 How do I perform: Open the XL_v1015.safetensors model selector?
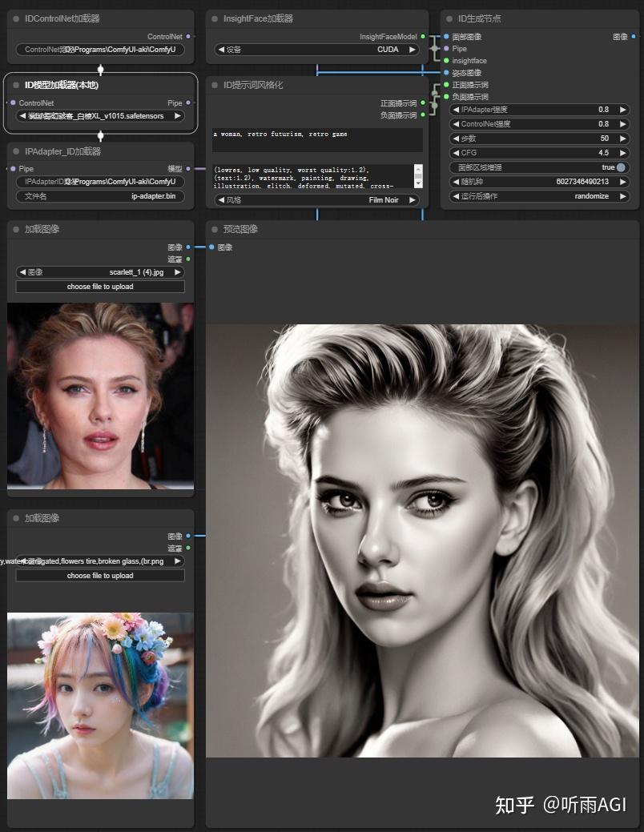coord(100,116)
